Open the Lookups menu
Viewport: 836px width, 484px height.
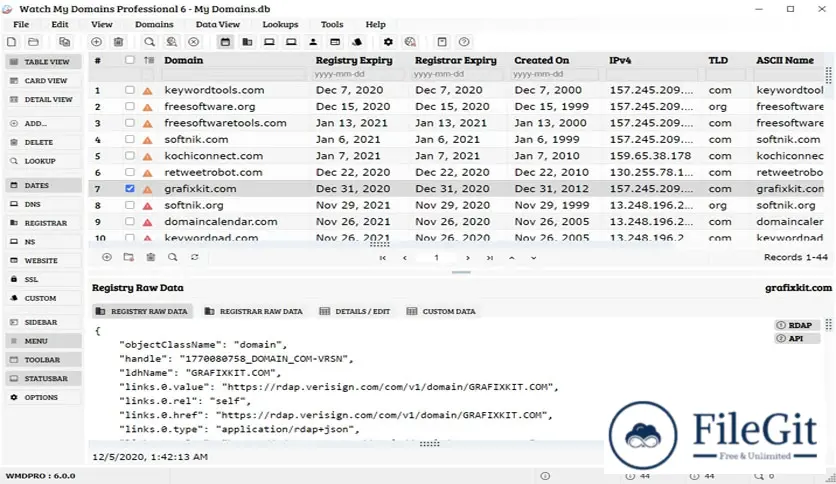pyautogui.click(x=280, y=25)
